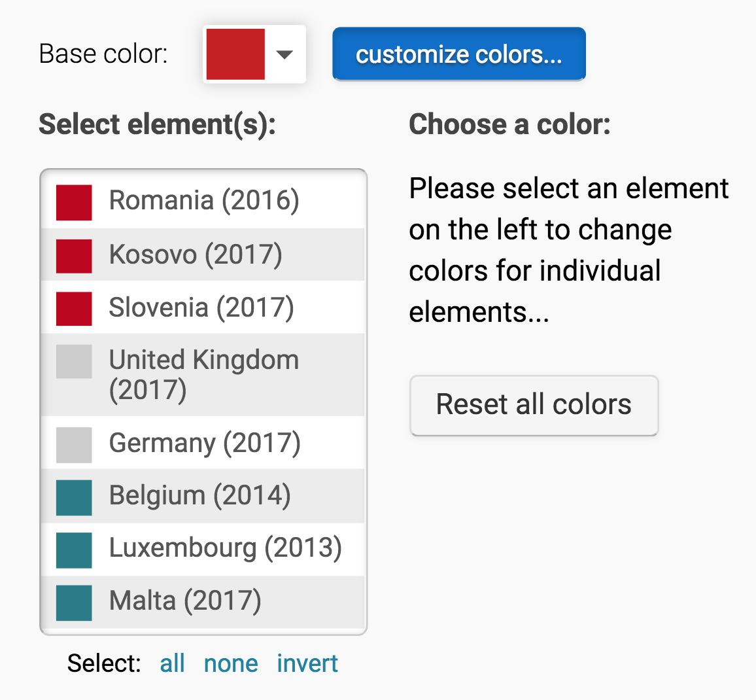Click the 'invert' selection link

tap(307, 663)
